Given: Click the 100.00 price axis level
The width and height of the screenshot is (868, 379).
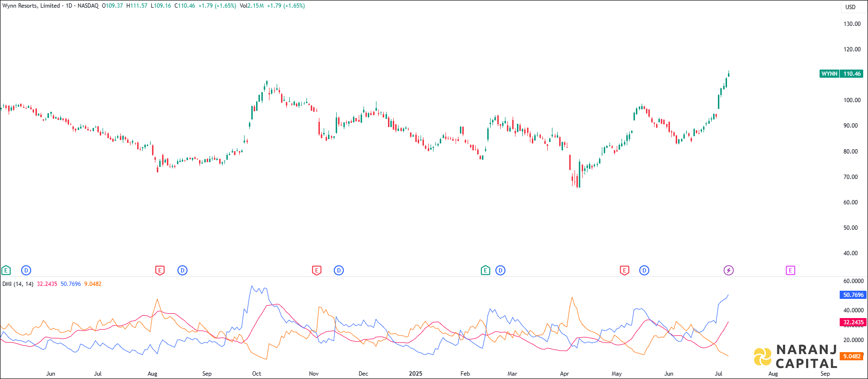Looking at the screenshot, I should 852,100.
